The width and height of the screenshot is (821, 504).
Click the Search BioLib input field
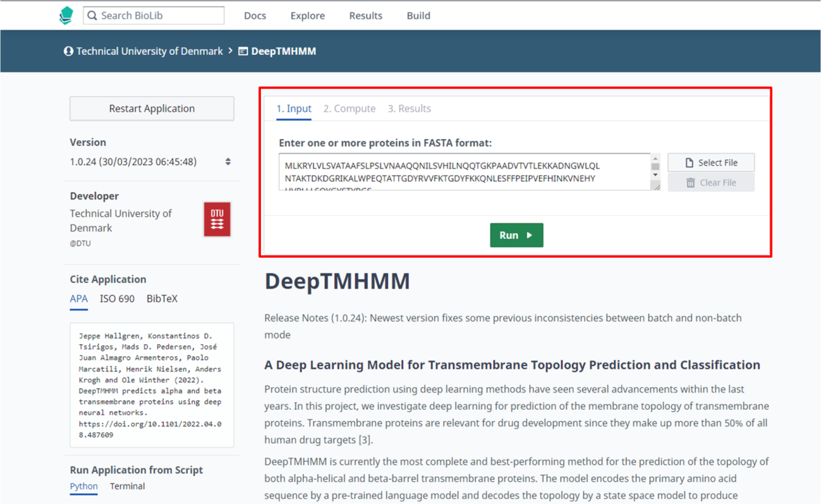154,16
